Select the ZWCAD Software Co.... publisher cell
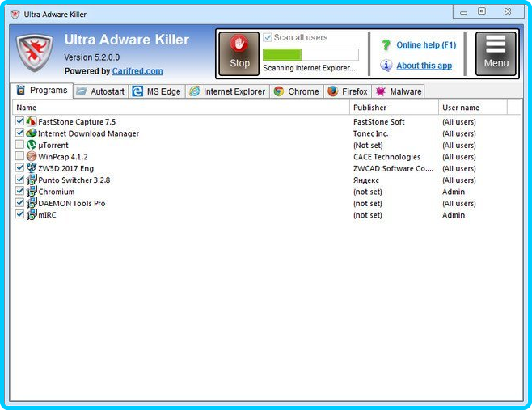The height and width of the screenshot is (410, 532). tap(393, 168)
